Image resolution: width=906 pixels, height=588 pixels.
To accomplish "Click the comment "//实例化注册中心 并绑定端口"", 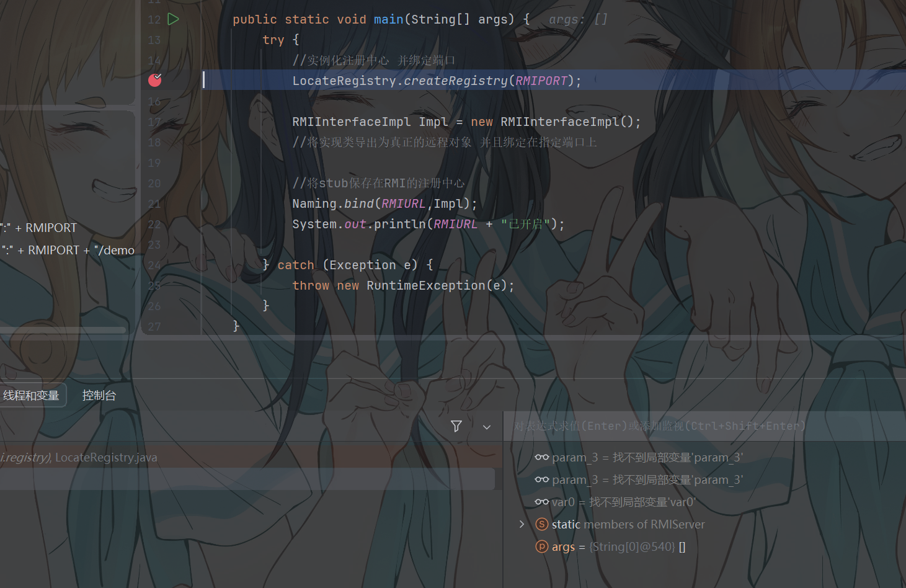I will click(x=374, y=60).
